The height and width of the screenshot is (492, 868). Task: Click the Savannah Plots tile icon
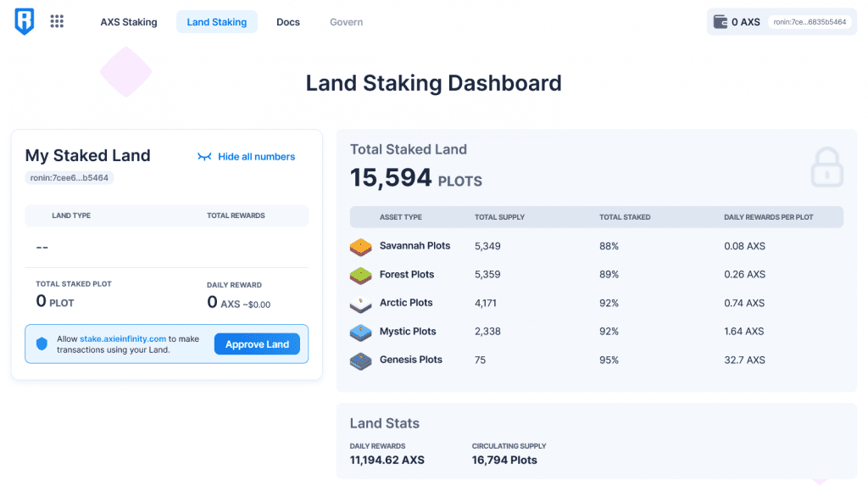(x=361, y=247)
